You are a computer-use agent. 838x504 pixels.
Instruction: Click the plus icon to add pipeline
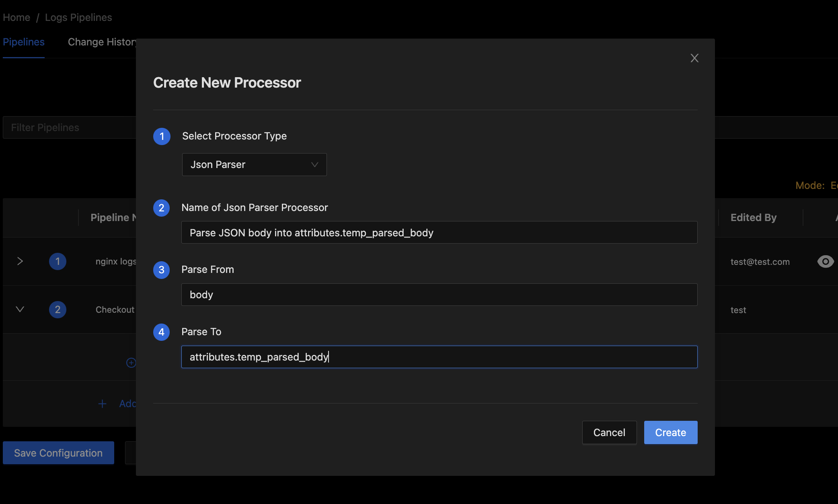(103, 404)
